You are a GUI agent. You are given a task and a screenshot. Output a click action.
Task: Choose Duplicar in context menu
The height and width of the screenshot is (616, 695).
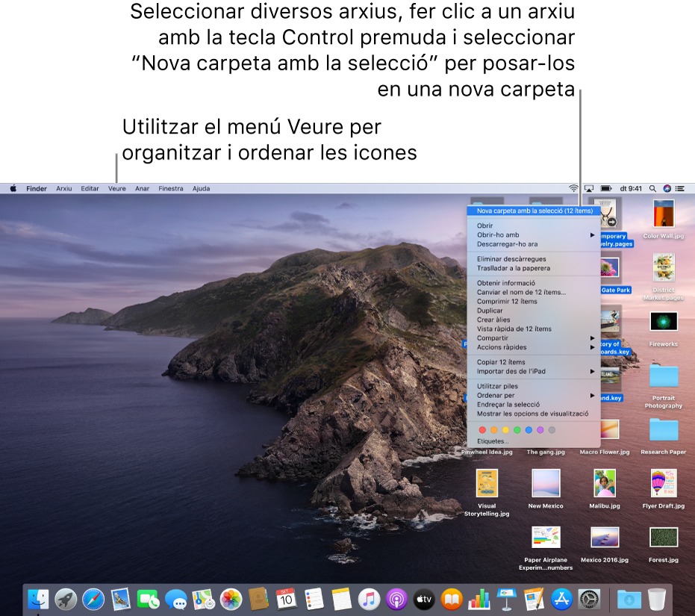(x=534, y=311)
